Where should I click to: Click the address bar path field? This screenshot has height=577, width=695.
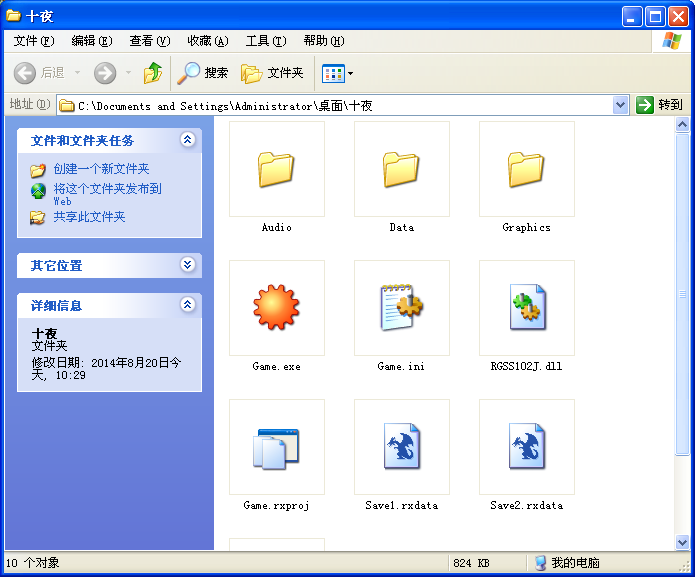tap(337, 105)
